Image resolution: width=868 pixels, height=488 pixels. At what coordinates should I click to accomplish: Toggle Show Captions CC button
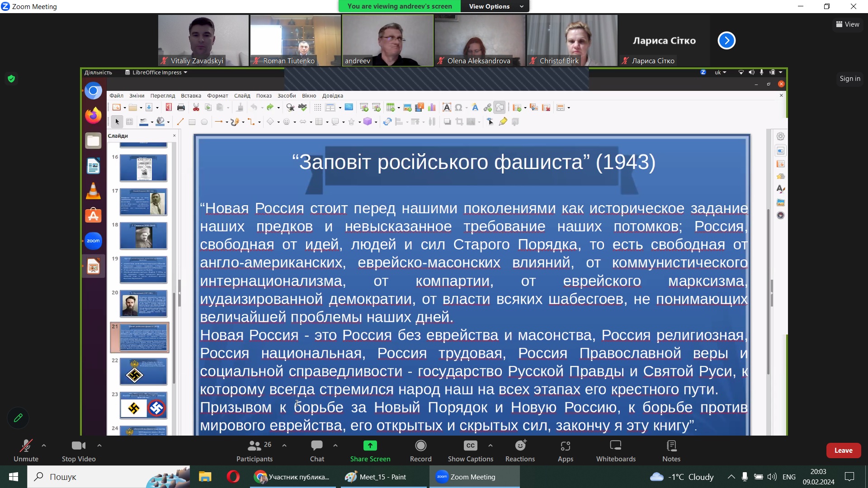470,450
